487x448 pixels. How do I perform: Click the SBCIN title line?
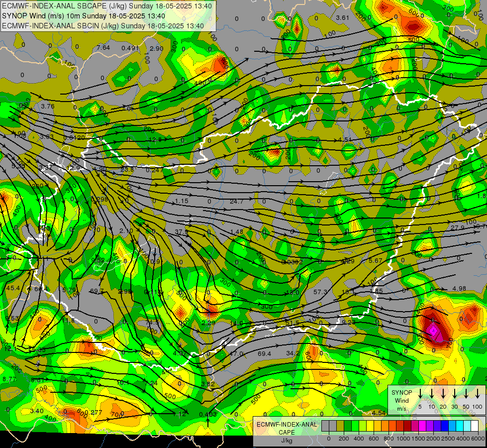tap(103, 26)
